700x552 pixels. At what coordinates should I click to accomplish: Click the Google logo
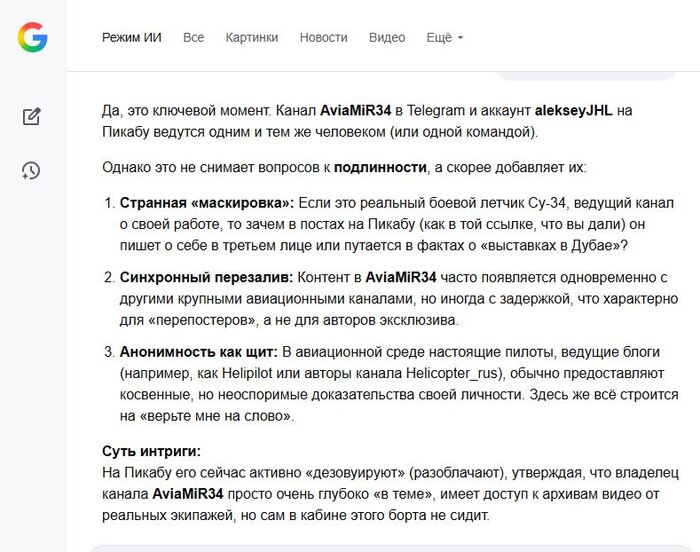pos(32,38)
